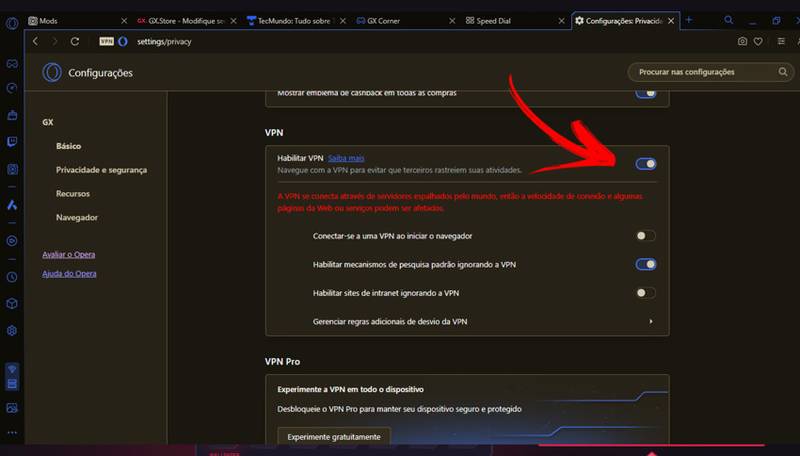Switch to the Mods tab

tap(78, 21)
